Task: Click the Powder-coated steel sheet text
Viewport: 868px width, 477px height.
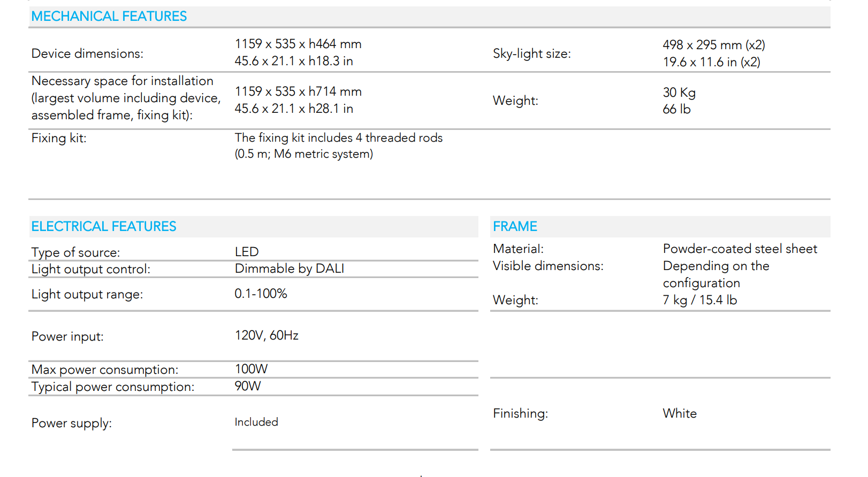Action: point(740,249)
